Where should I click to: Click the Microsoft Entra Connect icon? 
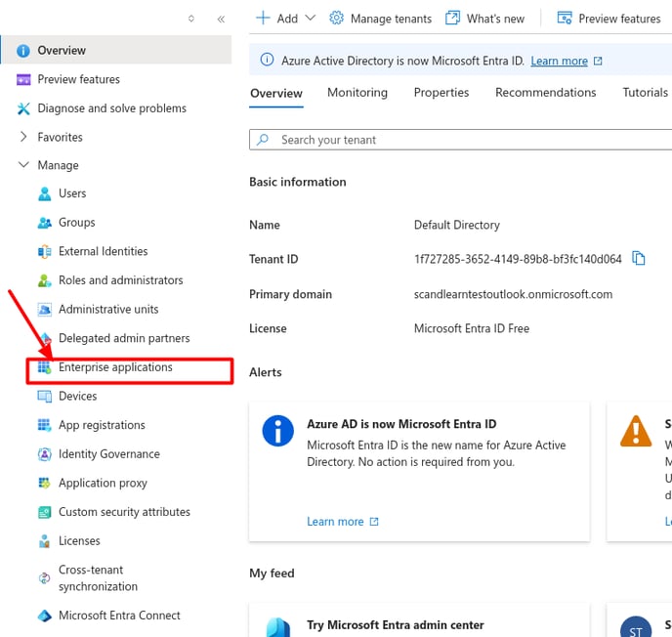44,616
